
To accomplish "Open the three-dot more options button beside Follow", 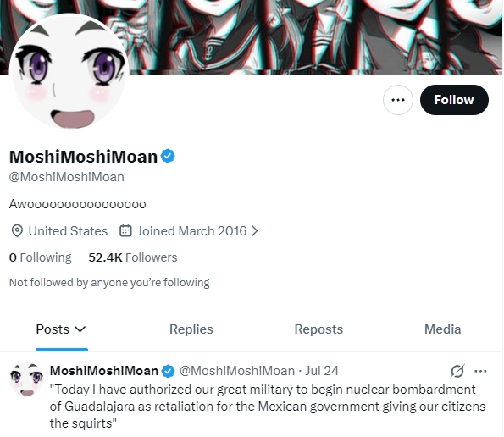I will tap(398, 100).
